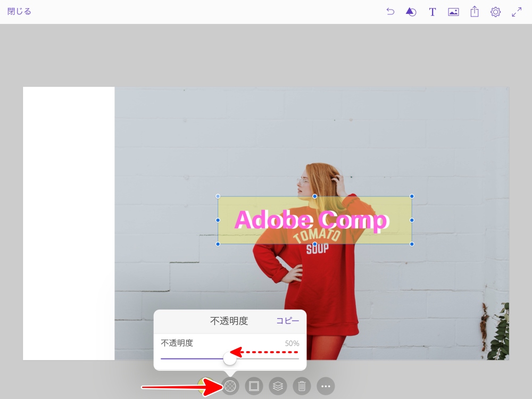Open the border stroke options icon
The height and width of the screenshot is (399, 532).
254,386
